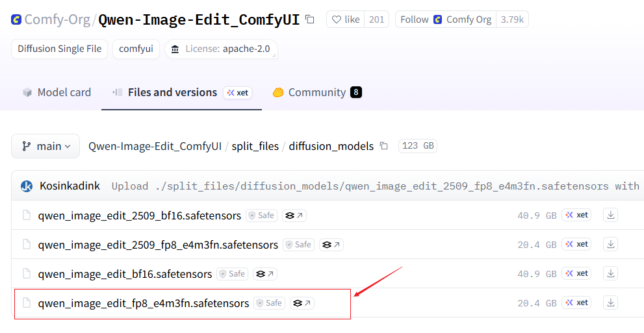Click Safe badge for qwen_image_edit_fp8_e4m3fn file

click(x=270, y=304)
